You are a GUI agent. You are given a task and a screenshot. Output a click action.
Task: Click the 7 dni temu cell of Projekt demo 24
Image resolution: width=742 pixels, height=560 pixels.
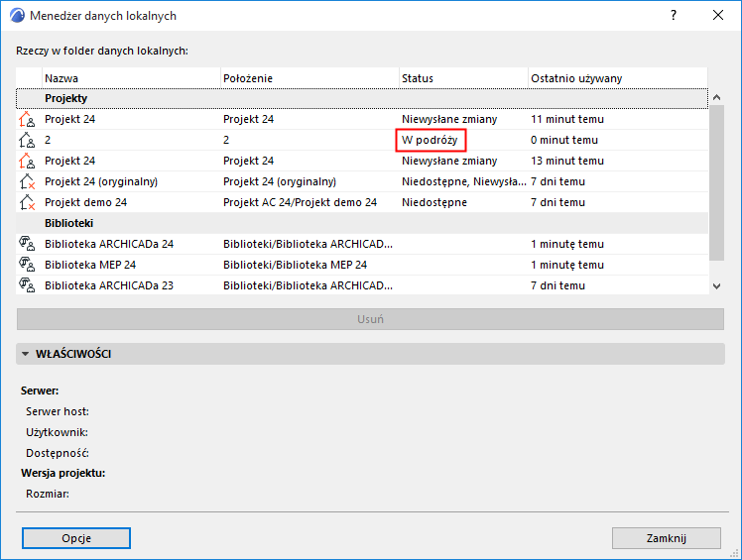[x=557, y=202]
